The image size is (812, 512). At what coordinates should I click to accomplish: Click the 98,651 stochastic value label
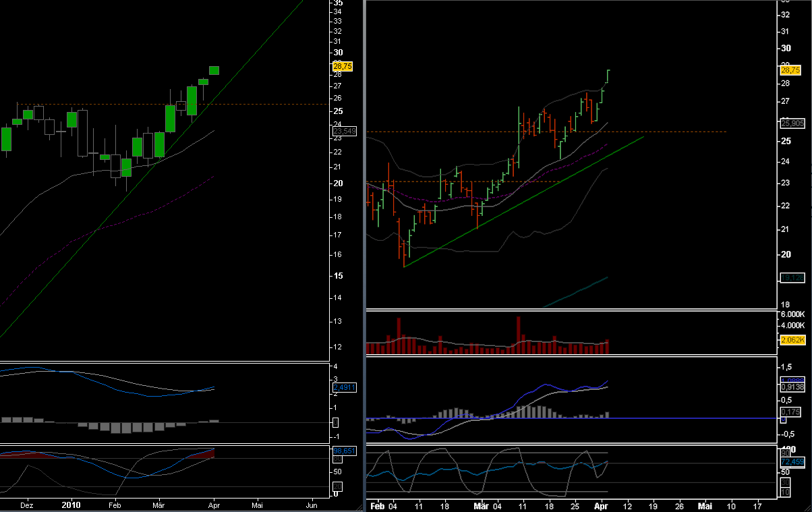344,451
